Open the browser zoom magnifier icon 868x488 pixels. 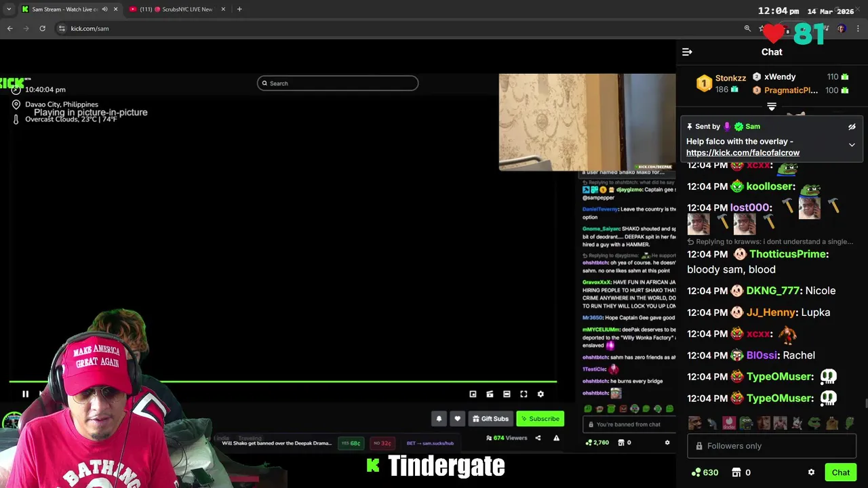pyautogui.click(x=747, y=28)
